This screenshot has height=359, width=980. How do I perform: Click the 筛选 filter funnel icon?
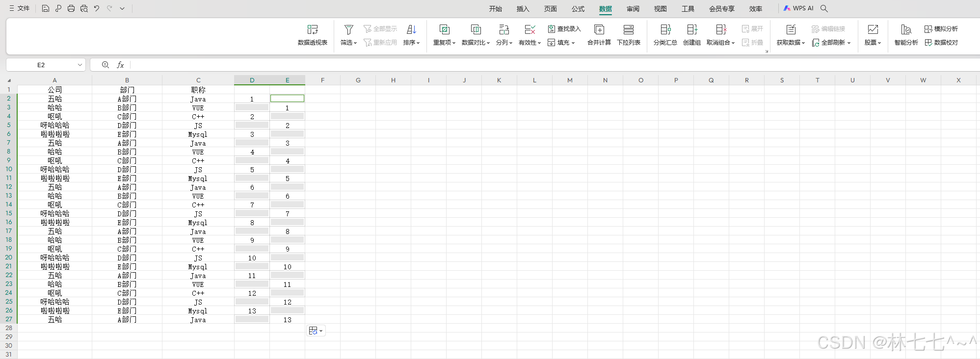pos(348,29)
